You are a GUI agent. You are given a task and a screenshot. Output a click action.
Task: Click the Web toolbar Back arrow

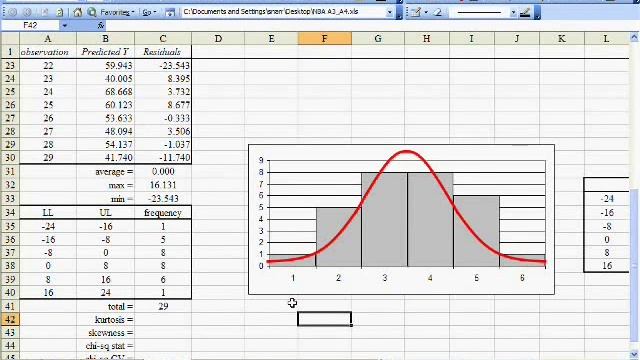(13, 12)
